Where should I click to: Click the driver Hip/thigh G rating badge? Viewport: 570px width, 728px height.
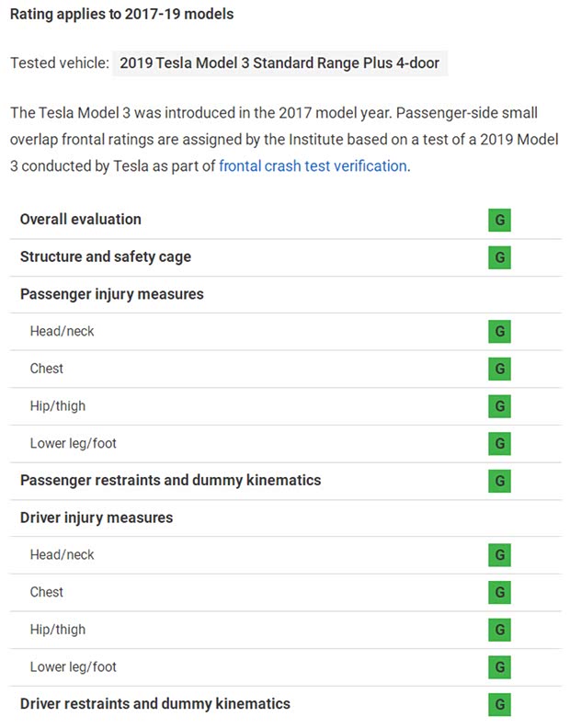coord(499,630)
